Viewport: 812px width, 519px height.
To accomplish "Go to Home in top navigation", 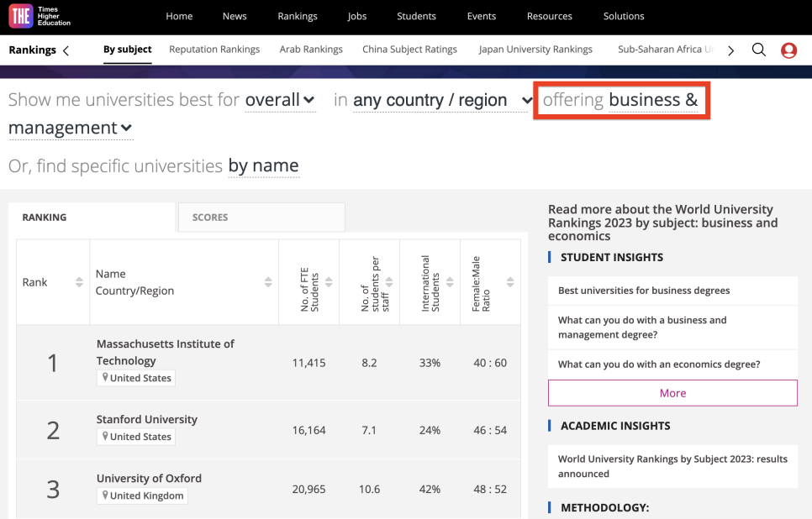I will click(x=179, y=16).
